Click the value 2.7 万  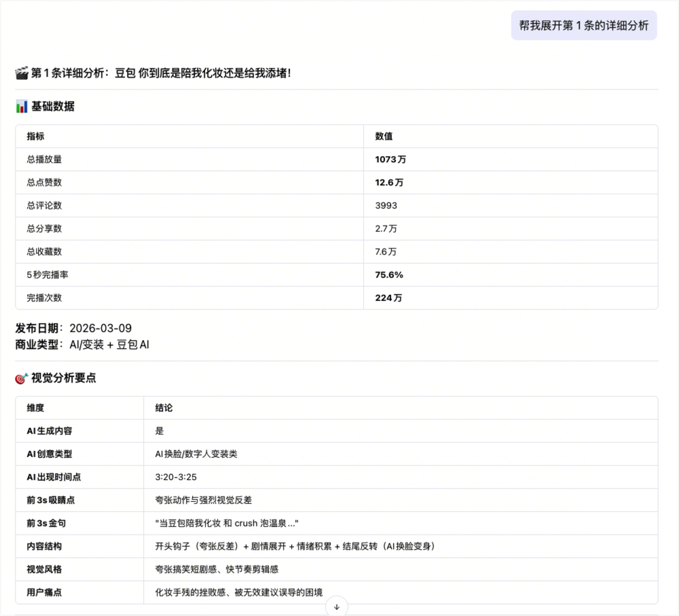pyautogui.click(x=386, y=229)
